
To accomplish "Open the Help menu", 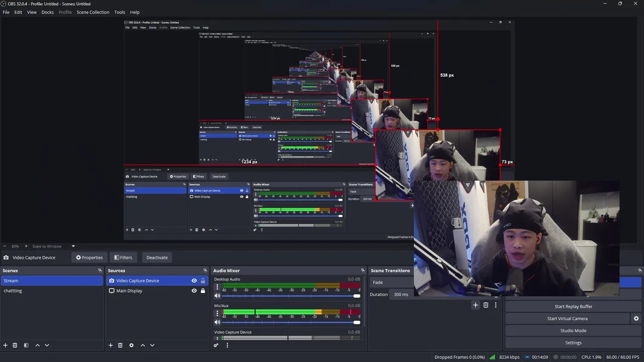I will coord(135,12).
